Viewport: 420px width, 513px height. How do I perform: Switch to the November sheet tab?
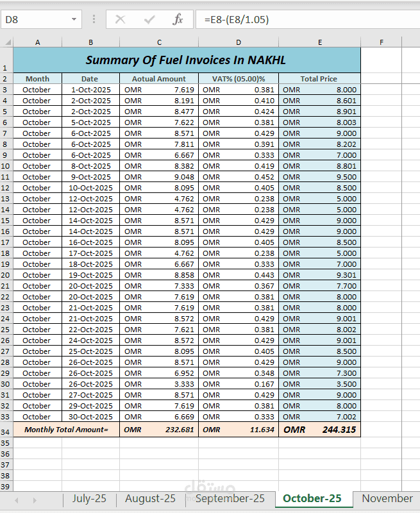[387, 498]
